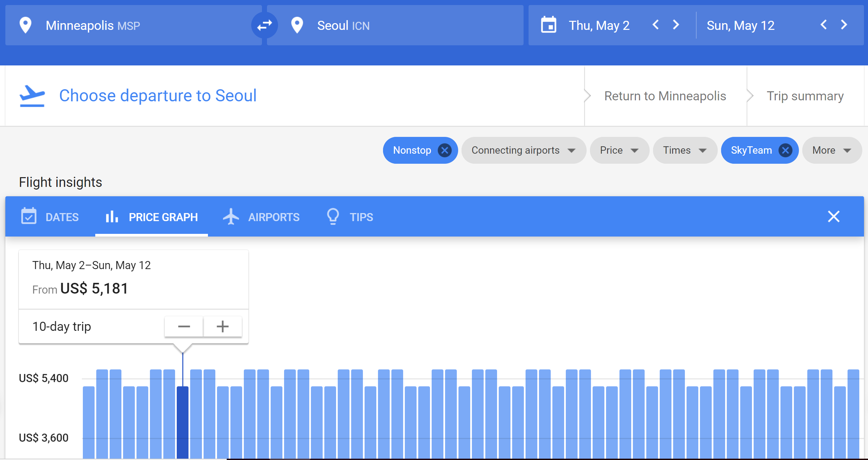Click Return to Minneapolis step
The height and width of the screenshot is (460, 868).
[x=665, y=96]
